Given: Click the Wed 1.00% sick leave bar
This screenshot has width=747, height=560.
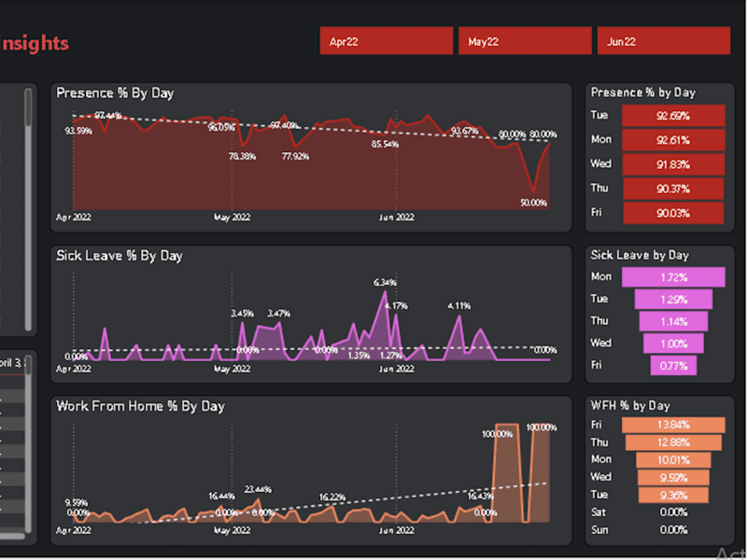Looking at the screenshot, I should pyautogui.click(x=673, y=343).
